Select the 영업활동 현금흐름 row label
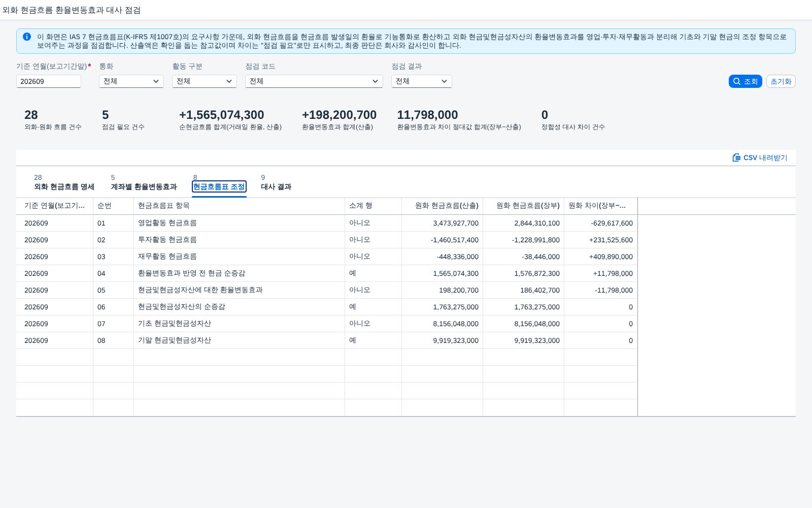The width and height of the screenshot is (812, 508). click(167, 223)
